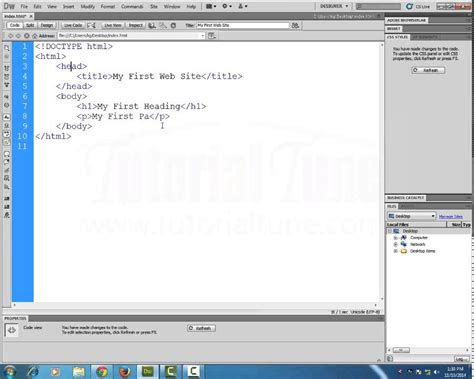Click Preview/Debug in Browser icon

[x=152, y=25]
